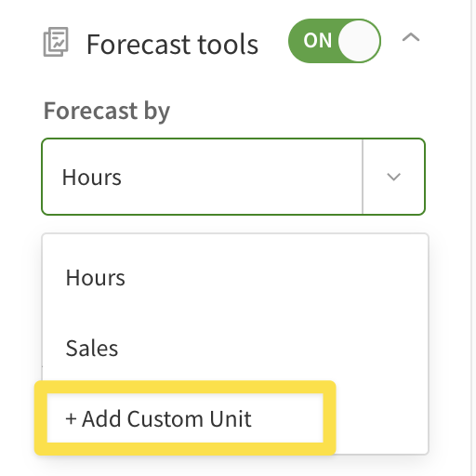Select Sales from the dropdown list
476x476 pixels.
tap(235, 348)
